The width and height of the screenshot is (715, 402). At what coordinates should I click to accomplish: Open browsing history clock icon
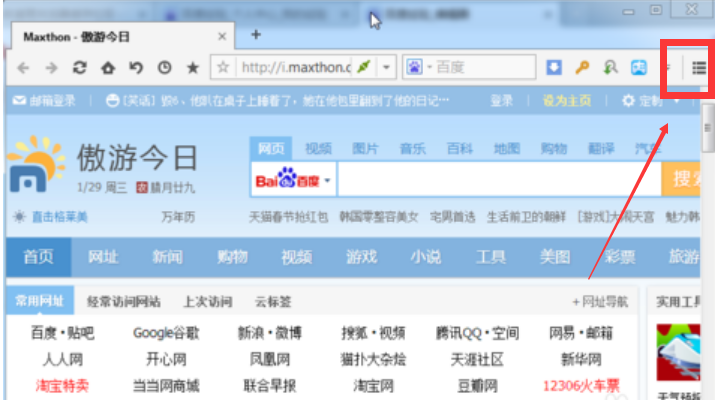(165, 67)
